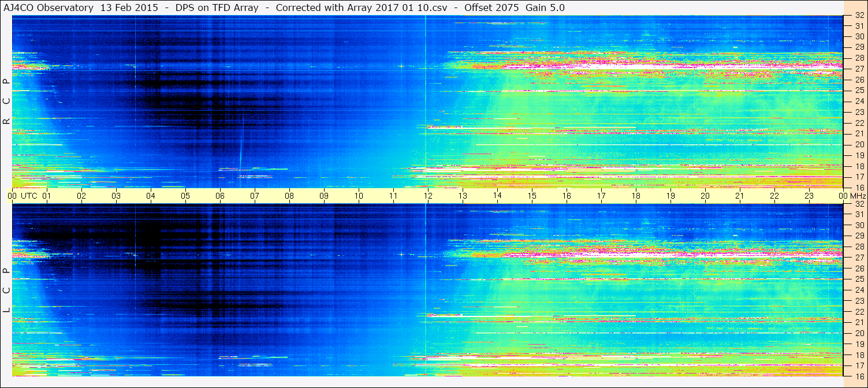Select the 19 hour label on time axis
Image resolution: width=868 pixels, height=388 pixels.
pos(670,196)
